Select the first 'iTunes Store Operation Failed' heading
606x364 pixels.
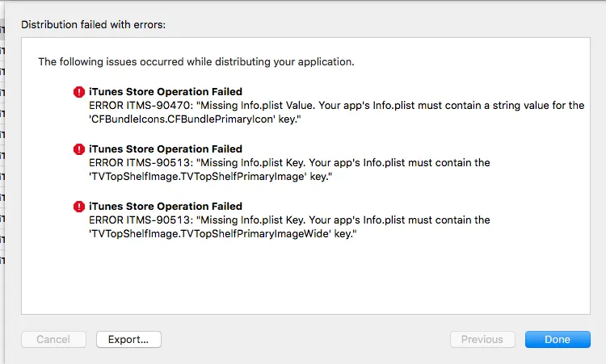pos(166,91)
